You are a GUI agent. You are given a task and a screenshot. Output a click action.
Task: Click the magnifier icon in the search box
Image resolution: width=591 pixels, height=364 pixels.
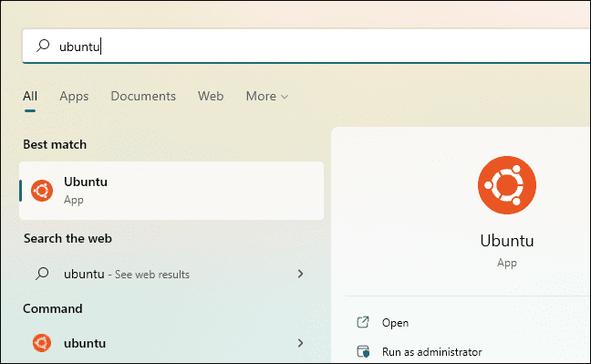pos(43,46)
